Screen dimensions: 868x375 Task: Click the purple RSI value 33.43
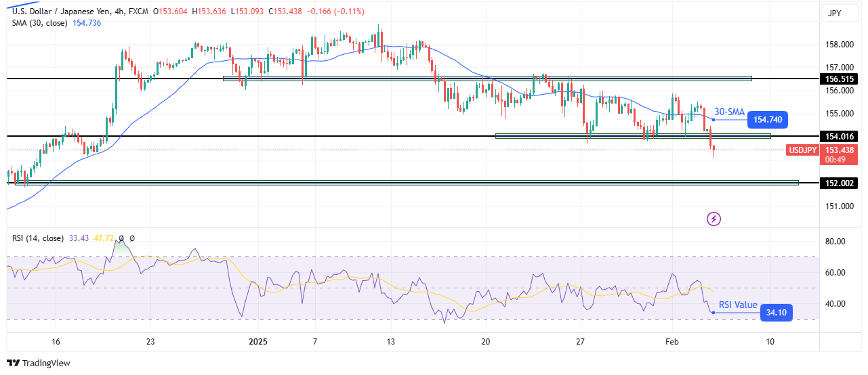coord(79,238)
